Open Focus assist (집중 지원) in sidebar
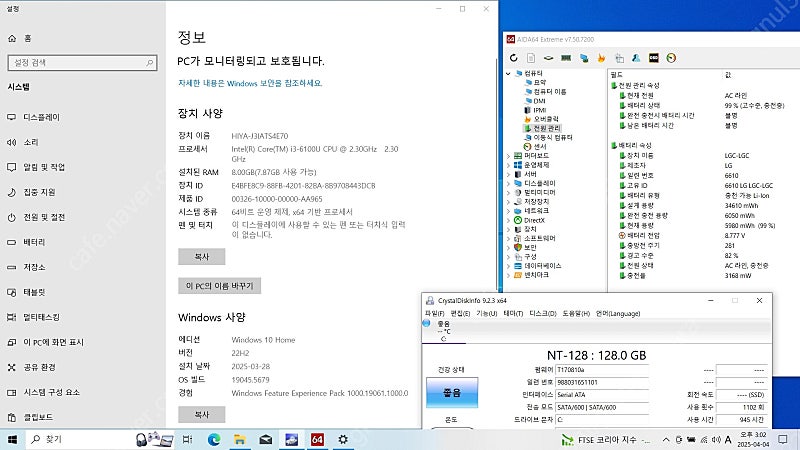Screen dimensions: 800x450 [x=82, y=192]
